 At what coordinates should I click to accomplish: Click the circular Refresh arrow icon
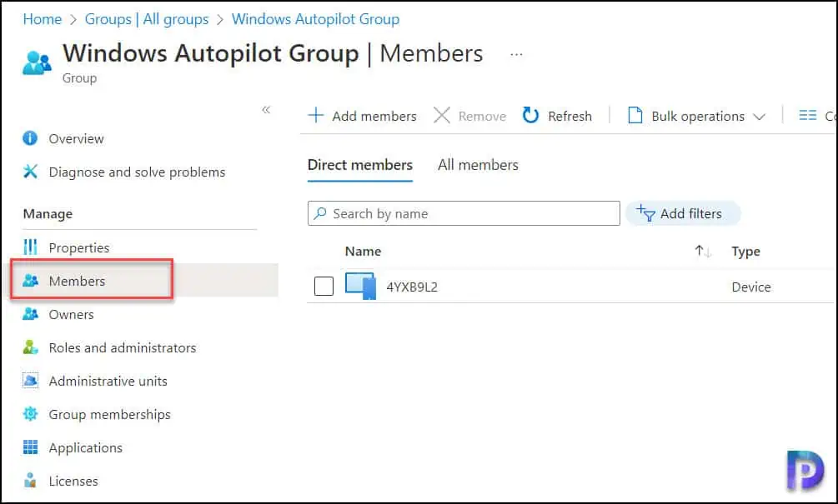[530, 115]
